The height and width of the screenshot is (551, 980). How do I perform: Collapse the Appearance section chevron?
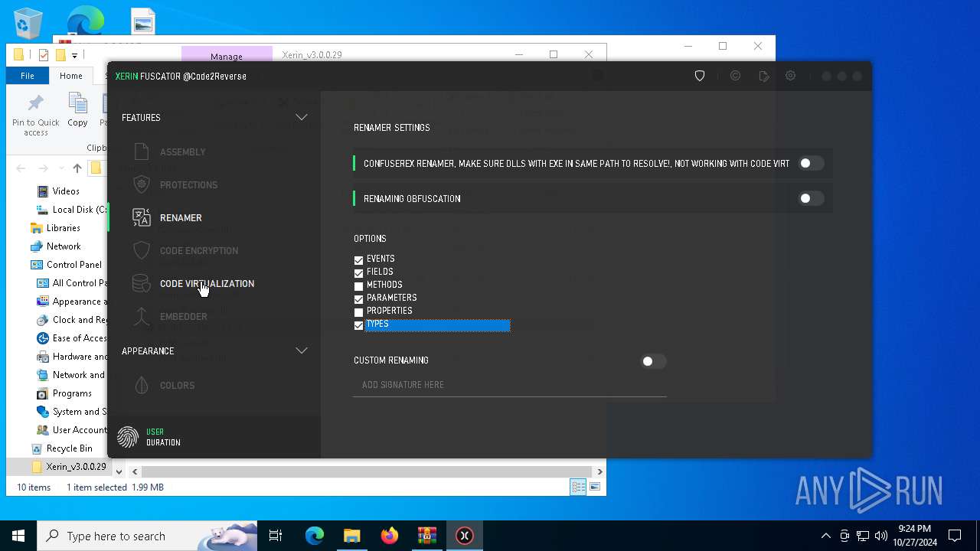[302, 350]
